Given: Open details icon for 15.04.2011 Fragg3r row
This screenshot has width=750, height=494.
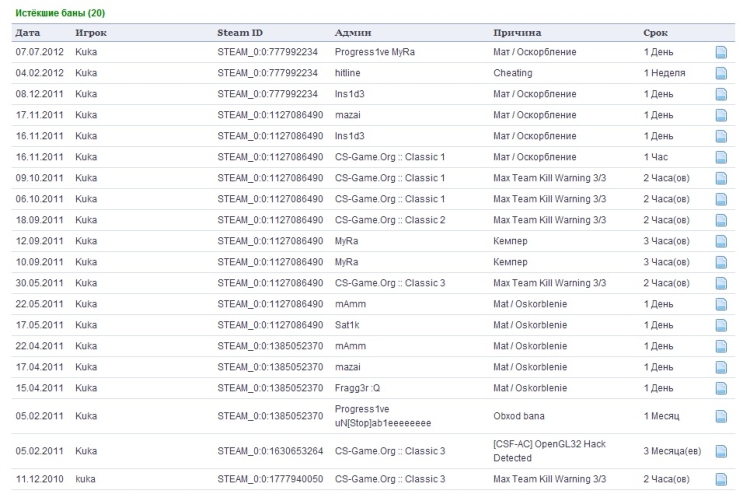Looking at the screenshot, I should [721, 388].
